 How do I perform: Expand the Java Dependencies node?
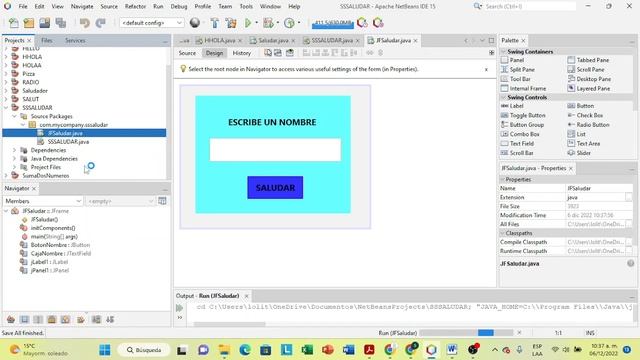(x=14, y=158)
